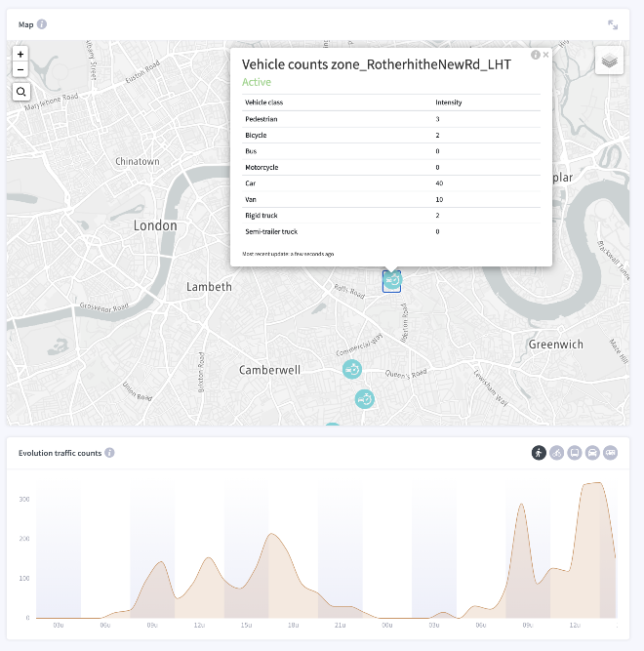Toggle bus counts in the chart

tap(575, 453)
